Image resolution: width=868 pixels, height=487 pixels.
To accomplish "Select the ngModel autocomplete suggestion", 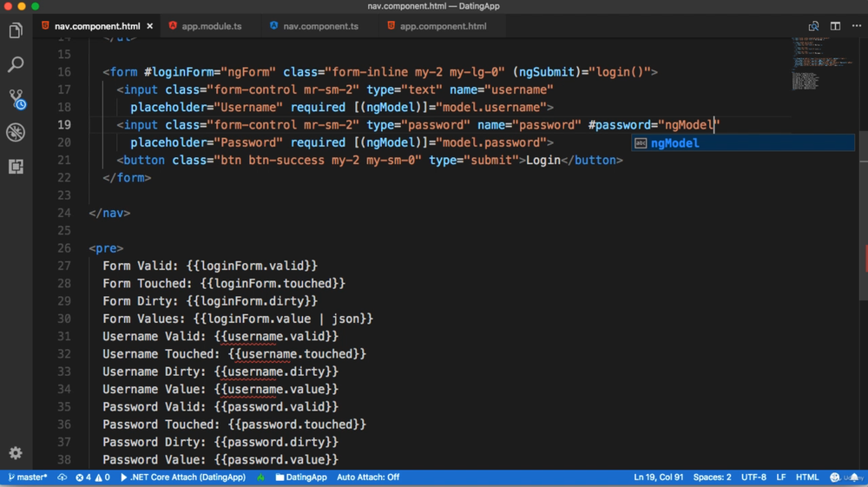I will [743, 142].
